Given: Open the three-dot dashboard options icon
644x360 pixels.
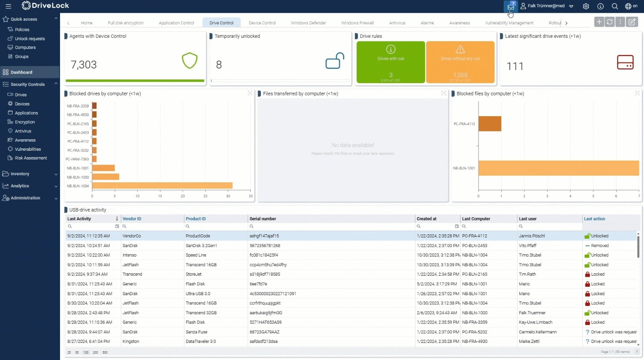Looking at the screenshot, I should 620,22.
